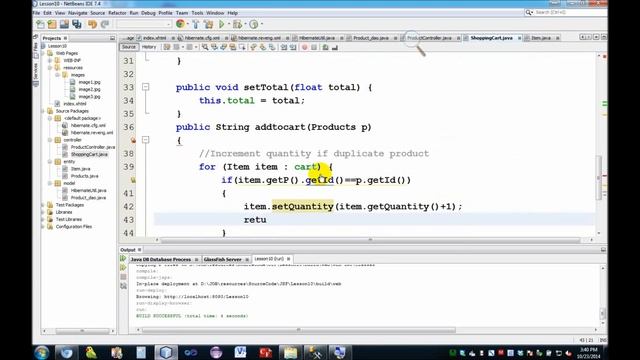The height and width of the screenshot is (360, 640).
Task: Toggle Highlight Search in editor toolbar
Action: point(233,47)
